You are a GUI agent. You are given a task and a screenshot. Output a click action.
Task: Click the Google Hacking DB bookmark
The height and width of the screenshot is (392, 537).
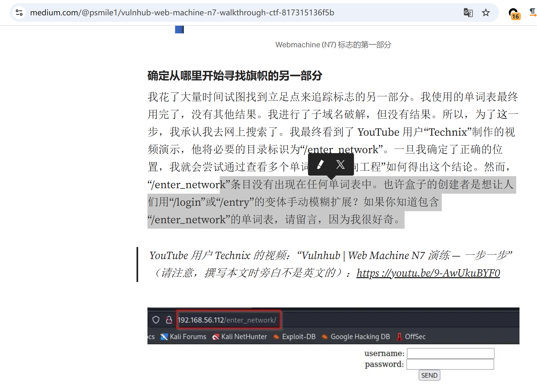(x=356, y=337)
